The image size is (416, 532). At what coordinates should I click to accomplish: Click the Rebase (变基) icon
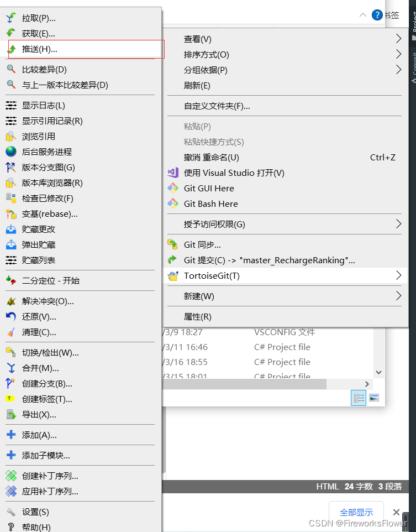point(11,214)
